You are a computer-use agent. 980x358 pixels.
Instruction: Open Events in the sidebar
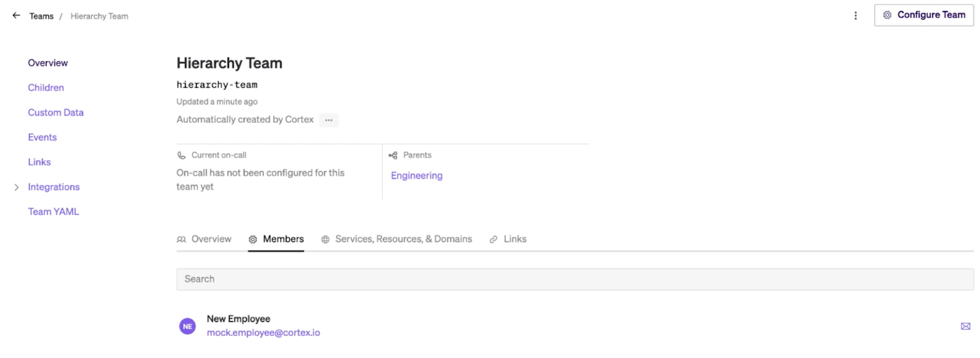[42, 137]
